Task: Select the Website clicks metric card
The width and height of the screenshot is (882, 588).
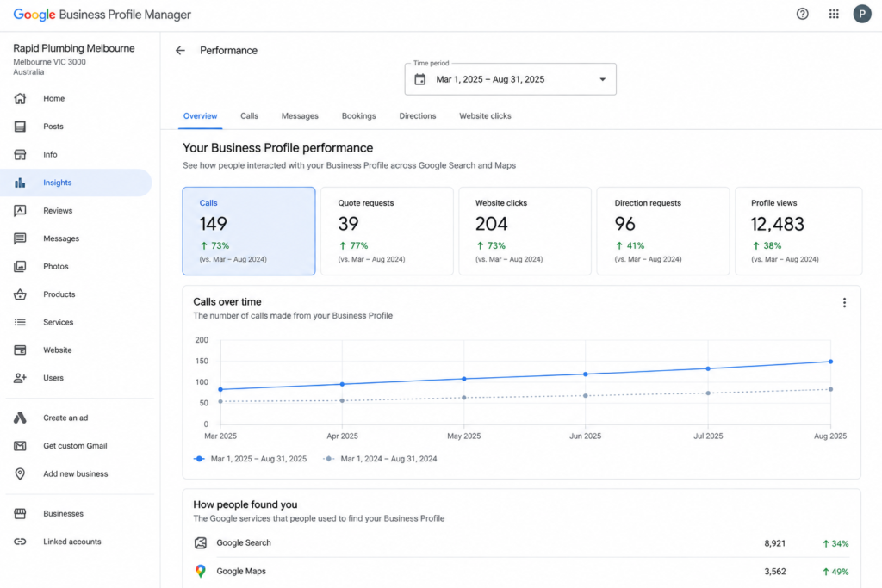Action: (525, 231)
